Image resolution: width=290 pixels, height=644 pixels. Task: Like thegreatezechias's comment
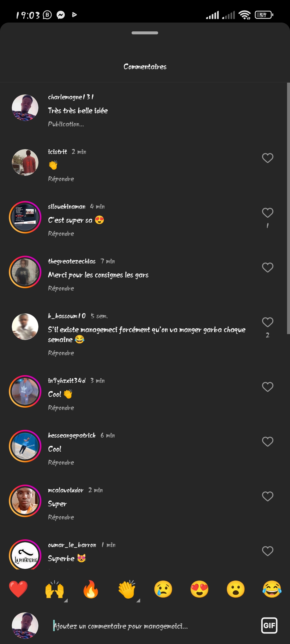click(268, 268)
